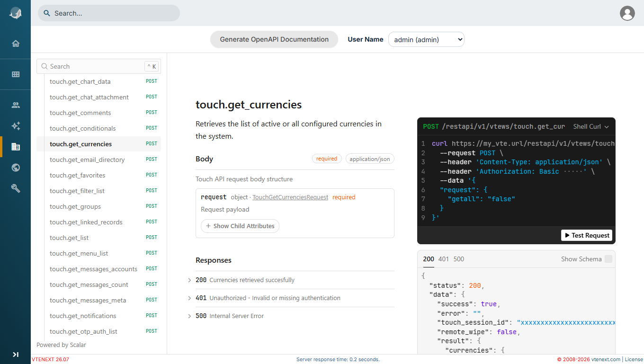
Task: Open touch.get_conditionals endpoint
Action: (98, 128)
